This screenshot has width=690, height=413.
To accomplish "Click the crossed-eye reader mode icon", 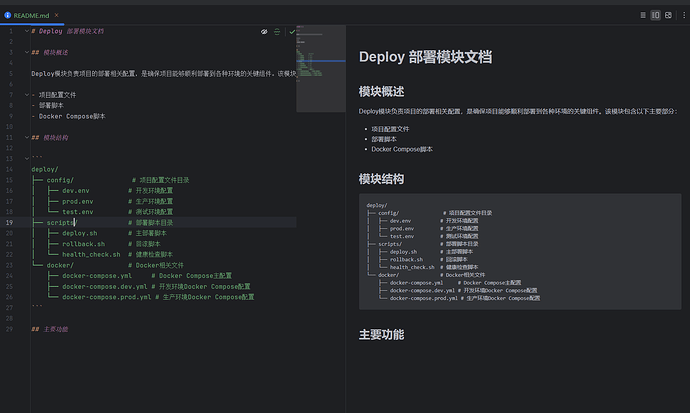I will point(264,32).
